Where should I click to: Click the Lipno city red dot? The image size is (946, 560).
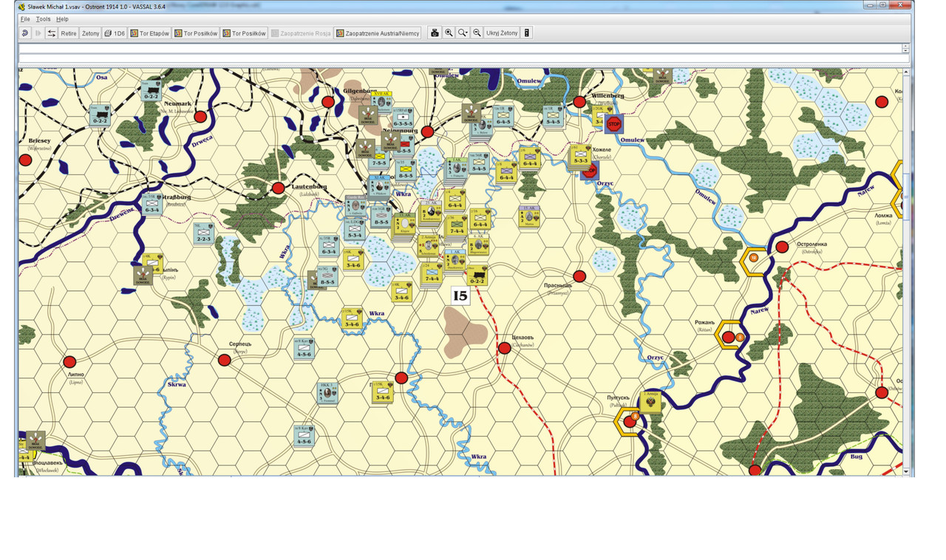tap(69, 362)
